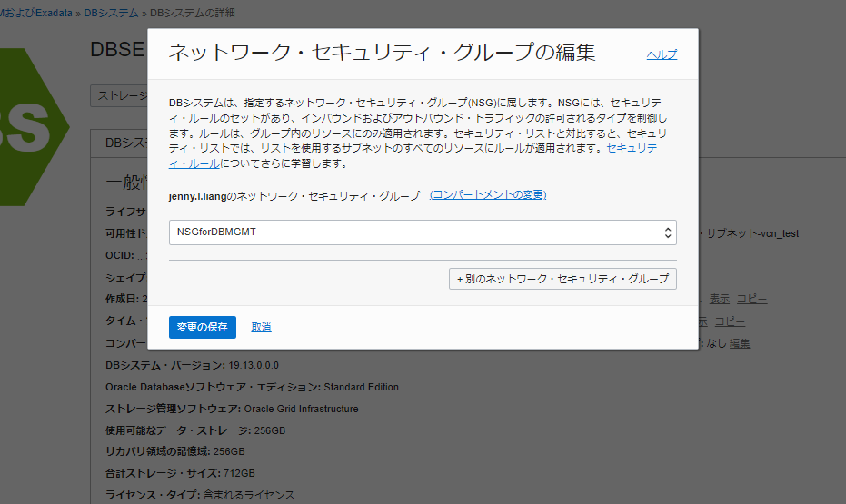Image resolution: width=846 pixels, height=504 pixels.
Task: Cancel the dialog with 取消
Action: 261,327
